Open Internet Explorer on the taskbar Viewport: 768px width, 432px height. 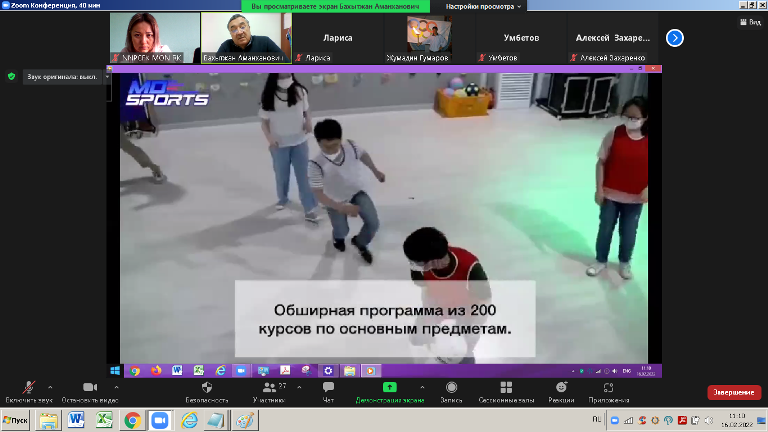point(189,420)
